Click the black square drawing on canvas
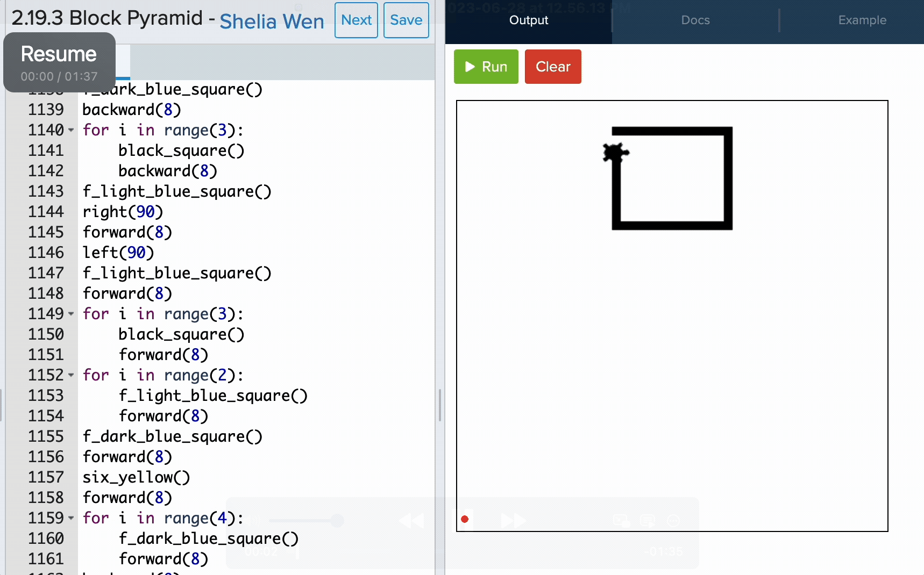 (672, 178)
